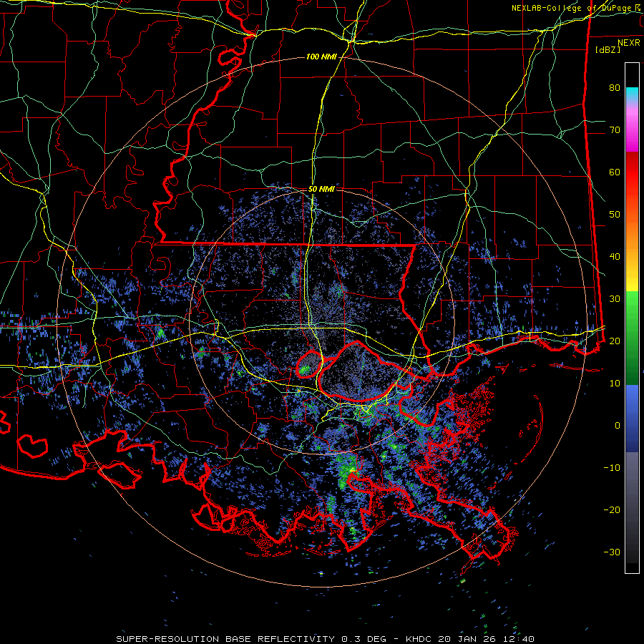Click the -10 value on the dBZ scale
Image resolution: width=644 pixels, height=644 pixels.
[x=612, y=468]
